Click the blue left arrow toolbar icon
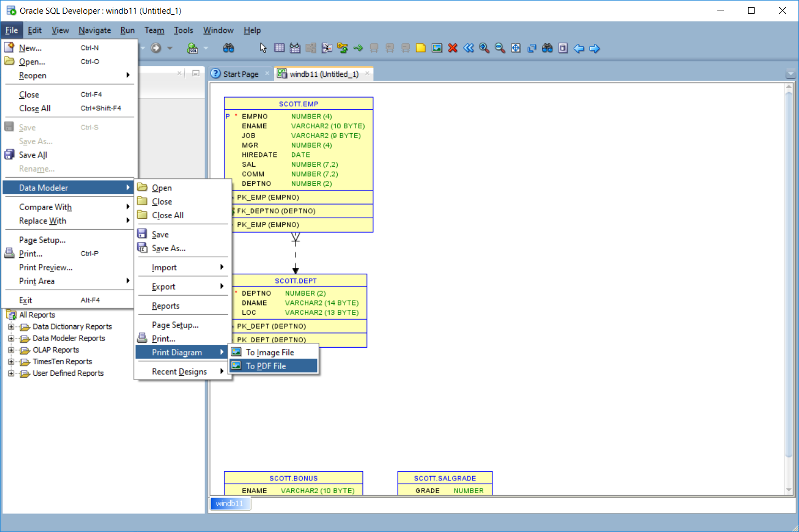This screenshot has height=532, width=799. pos(579,48)
